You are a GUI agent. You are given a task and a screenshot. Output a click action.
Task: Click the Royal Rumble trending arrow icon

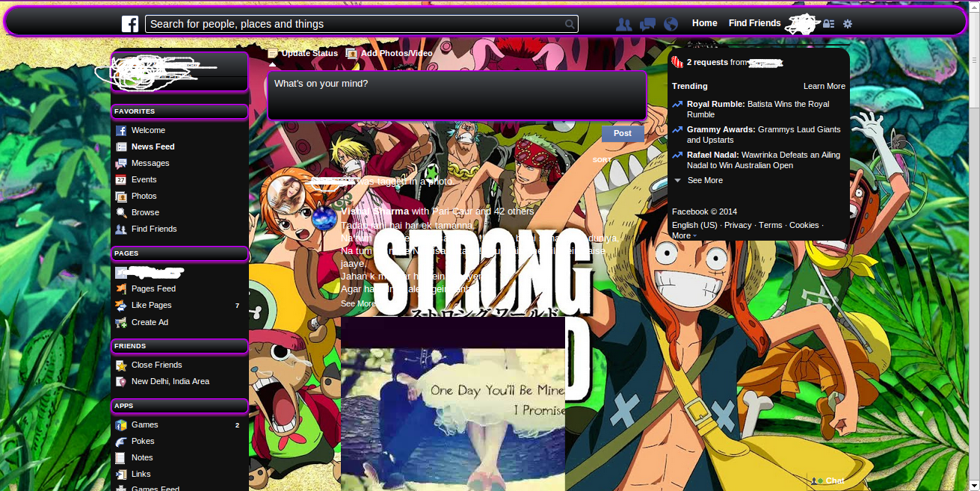coord(677,105)
